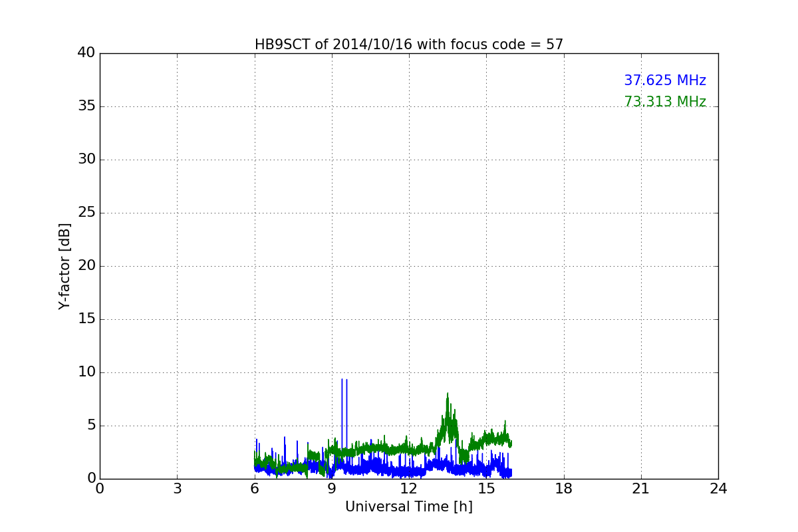This screenshot has height=532, width=798.
Task: Click y-axis tick label '5'
Action: pyautogui.click(x=91, y=426)
